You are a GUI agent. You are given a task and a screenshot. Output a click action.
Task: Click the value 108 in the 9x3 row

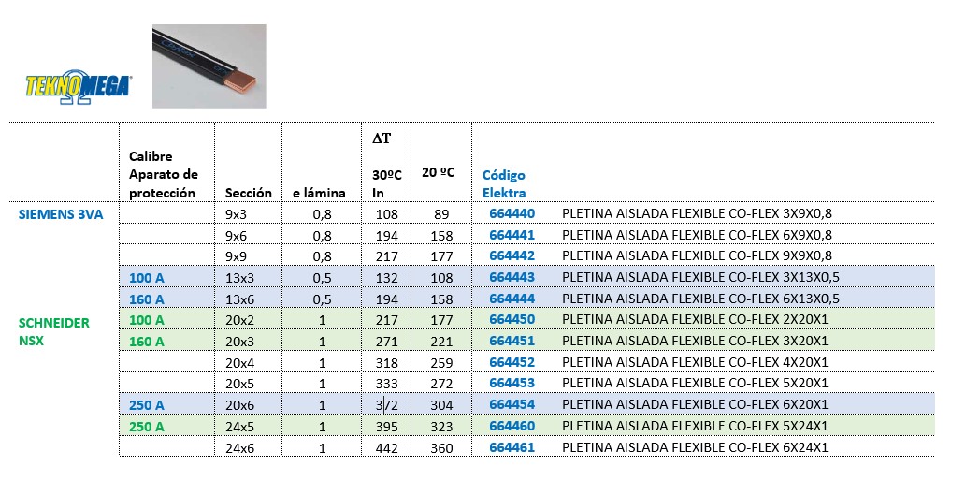[x=387, y=214]
